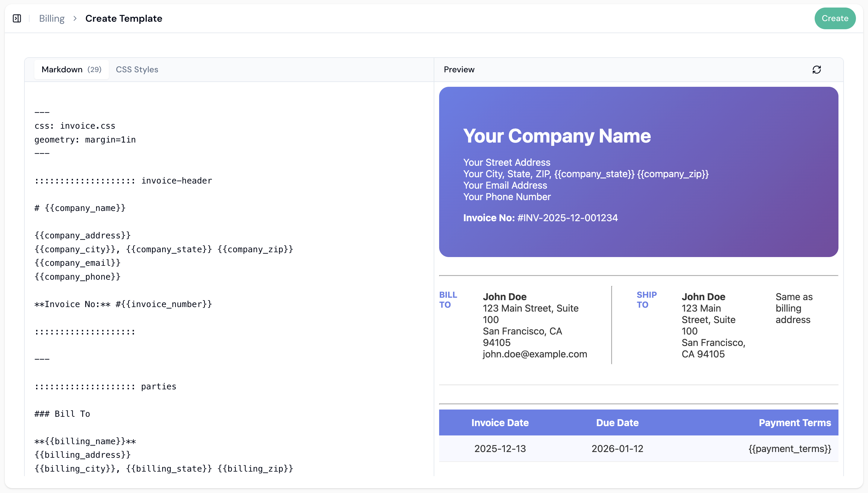Click the invoice-header fenced div marker
Viewport: 868px width, 493px height.
tap(124, 181)
